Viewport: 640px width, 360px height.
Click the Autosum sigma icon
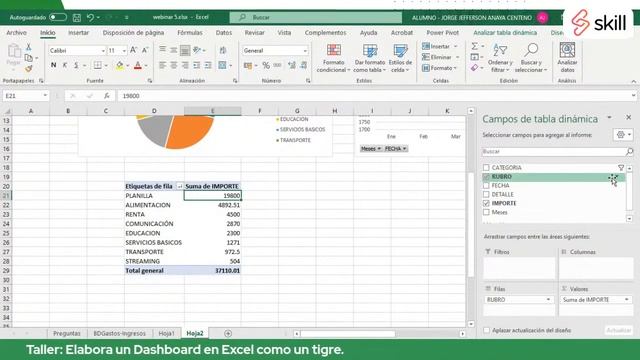pyautogui.click(x=475, y=47)
